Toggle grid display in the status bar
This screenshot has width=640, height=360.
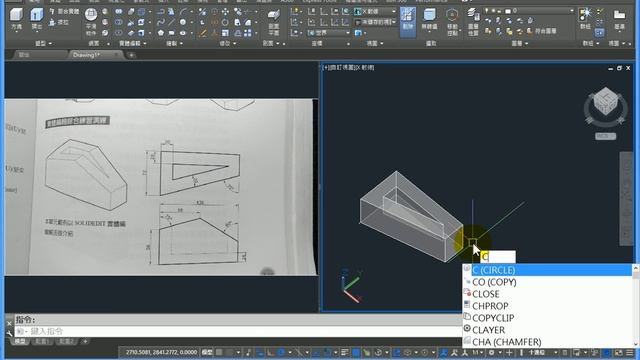[219, 352]
